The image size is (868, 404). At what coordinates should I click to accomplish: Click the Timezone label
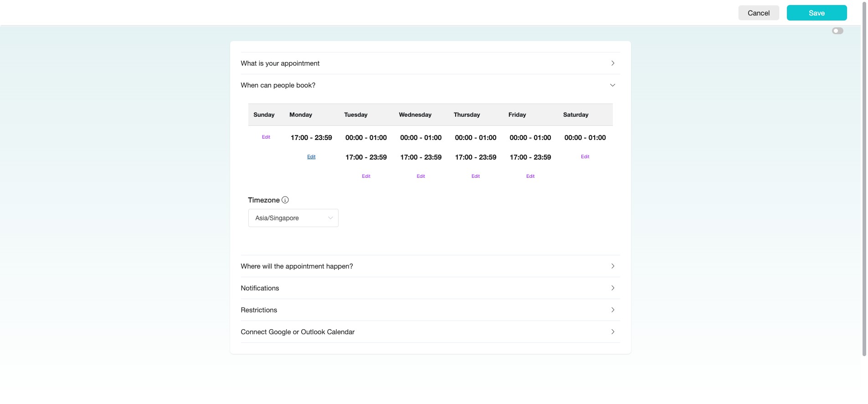263,200
